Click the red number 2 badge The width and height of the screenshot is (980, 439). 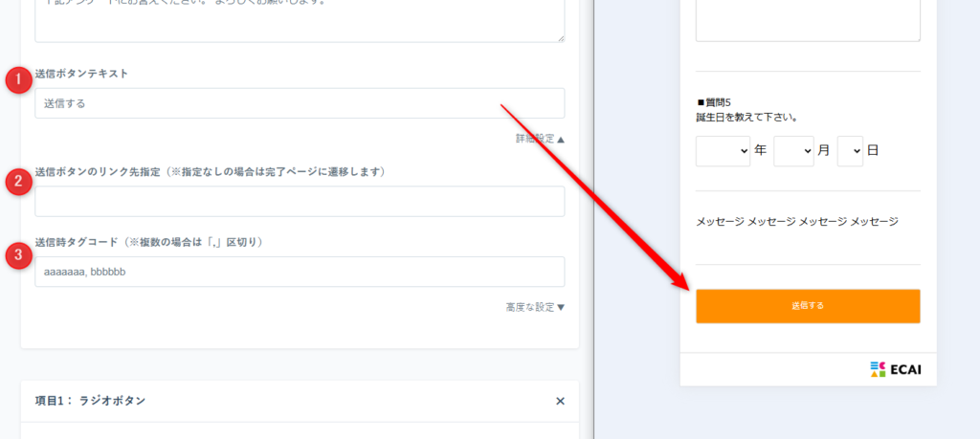[19, 181]
